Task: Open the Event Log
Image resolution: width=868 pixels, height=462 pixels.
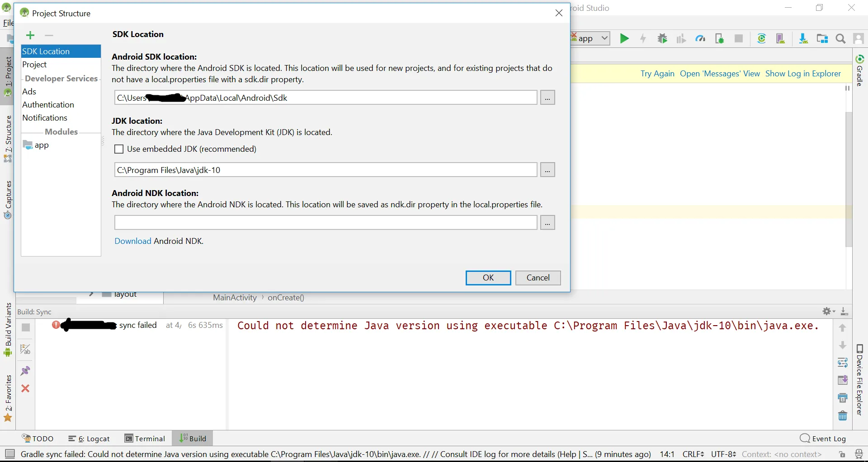Action: 823,439
